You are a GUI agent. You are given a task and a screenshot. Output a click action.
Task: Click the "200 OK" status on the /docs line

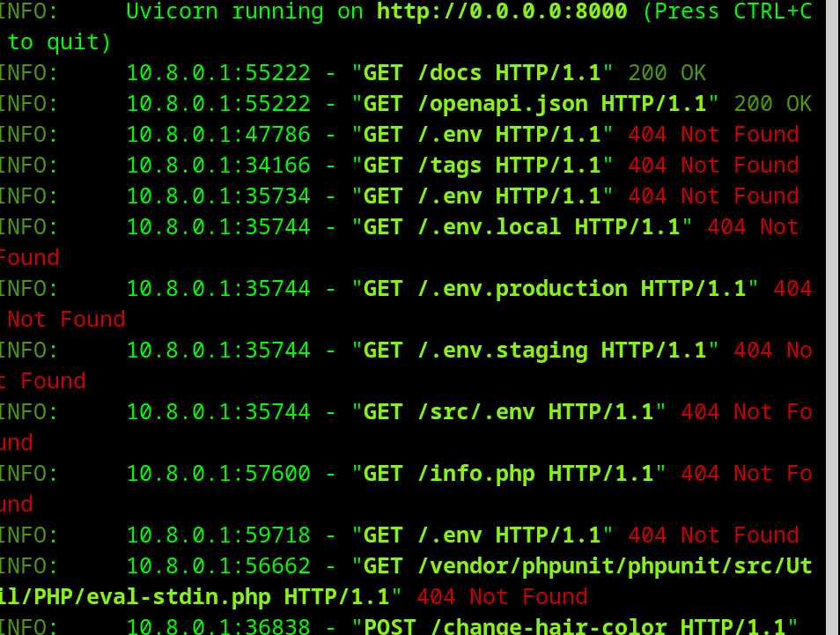pos(667,73)
